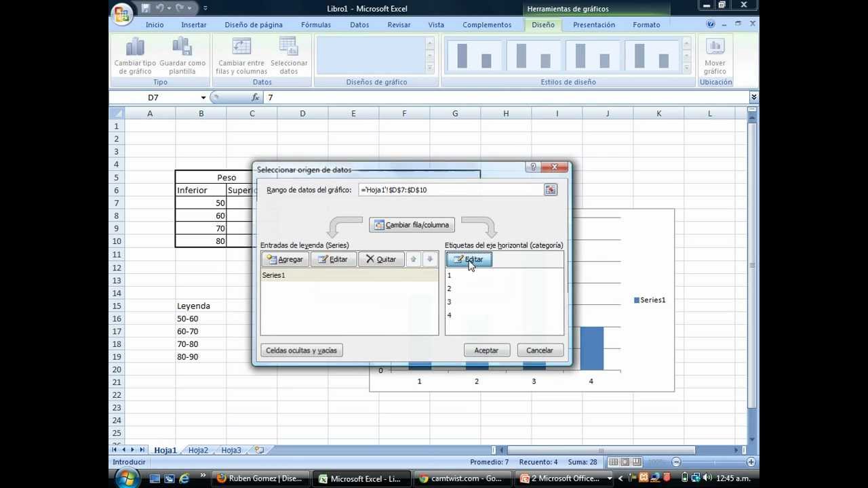Go to last sheet navigation arrow
The height and width of the screenshot is (488, 868).
click(142, 450)
